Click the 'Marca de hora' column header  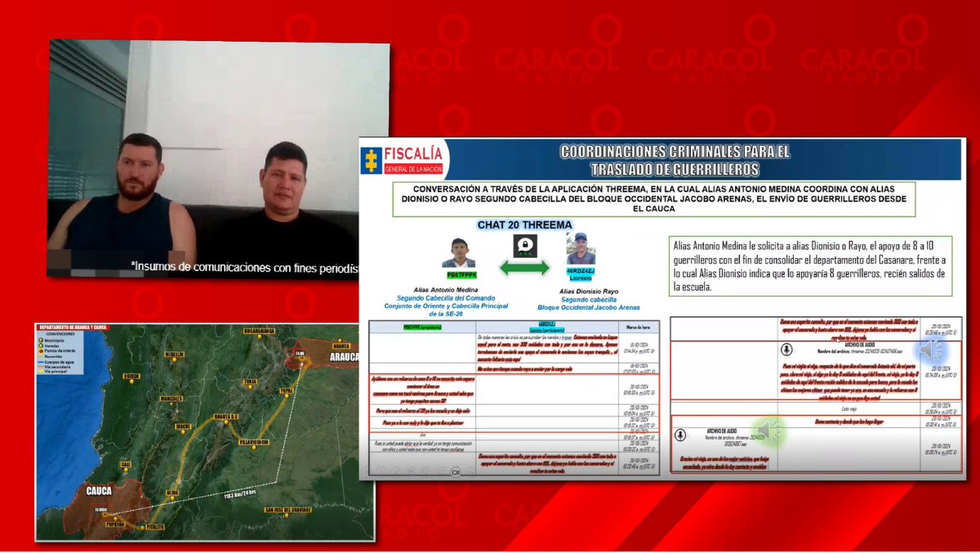click(637, 327)
